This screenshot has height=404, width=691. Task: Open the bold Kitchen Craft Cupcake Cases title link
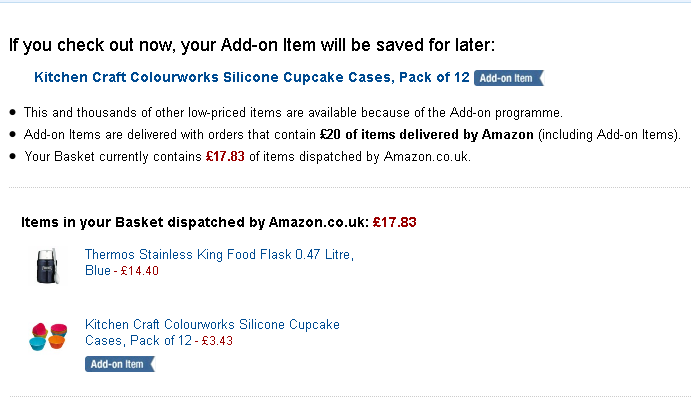[252, 77]
